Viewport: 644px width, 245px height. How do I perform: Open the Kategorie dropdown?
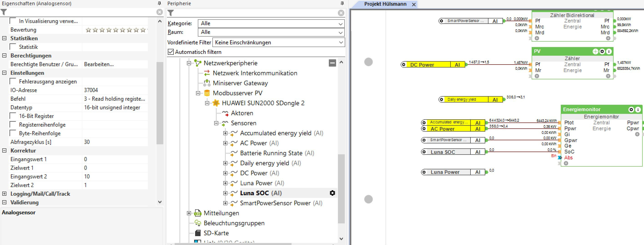pyautogui.click(x=271, y=23)
